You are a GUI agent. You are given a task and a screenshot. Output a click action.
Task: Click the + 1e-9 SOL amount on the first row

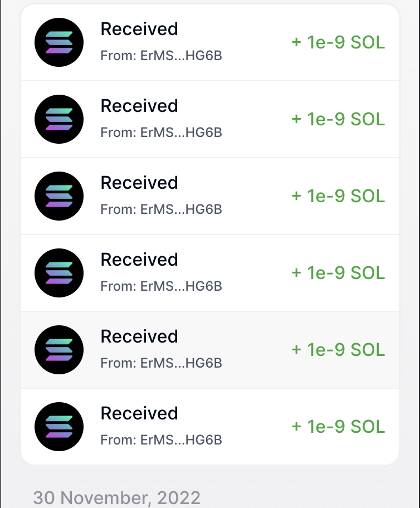(x=338, y=42)
